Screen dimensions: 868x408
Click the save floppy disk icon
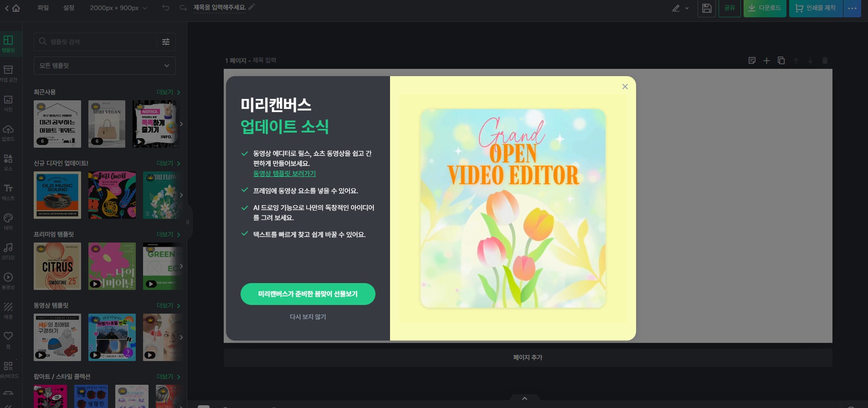707,8
